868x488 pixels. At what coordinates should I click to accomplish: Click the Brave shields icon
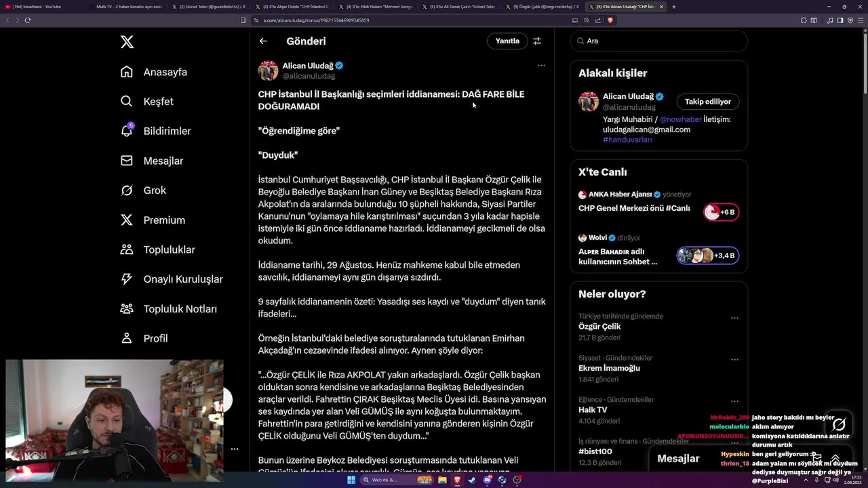[610, 20]
